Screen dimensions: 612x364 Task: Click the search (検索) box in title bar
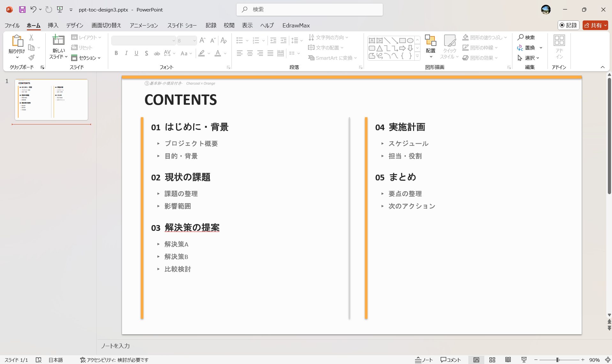click(x=310, y=10)
